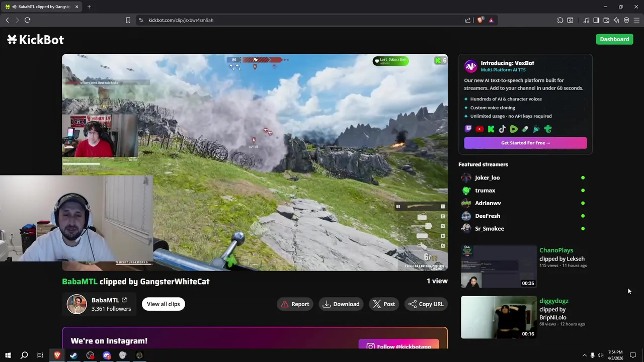View all clips from BabaMTL
This screenshot has width=644, height=362.
(x=163, y=304)
